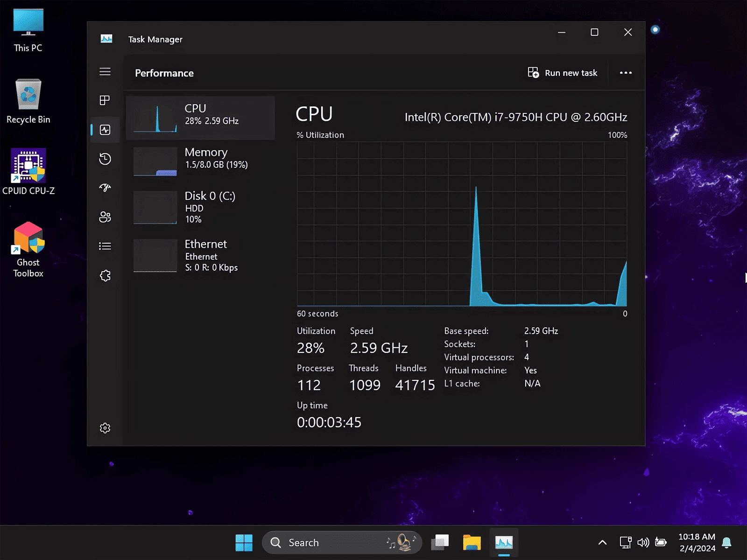747x560 pixels.
Task: Click the Sockets label
Action: 460,344
